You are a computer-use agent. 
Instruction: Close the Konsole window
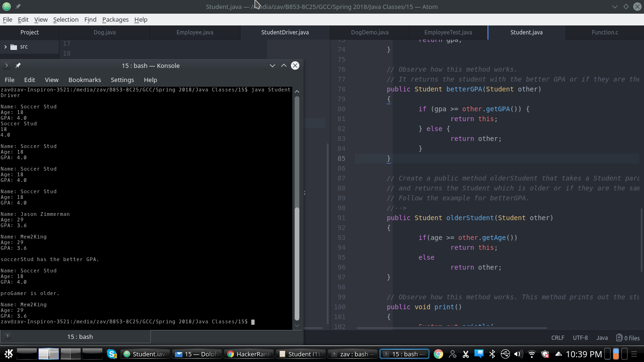point(295,66)
